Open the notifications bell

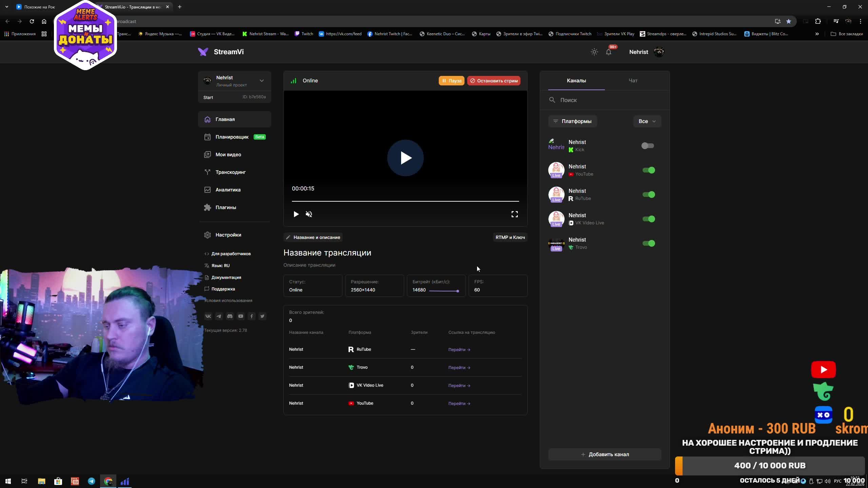609,52
